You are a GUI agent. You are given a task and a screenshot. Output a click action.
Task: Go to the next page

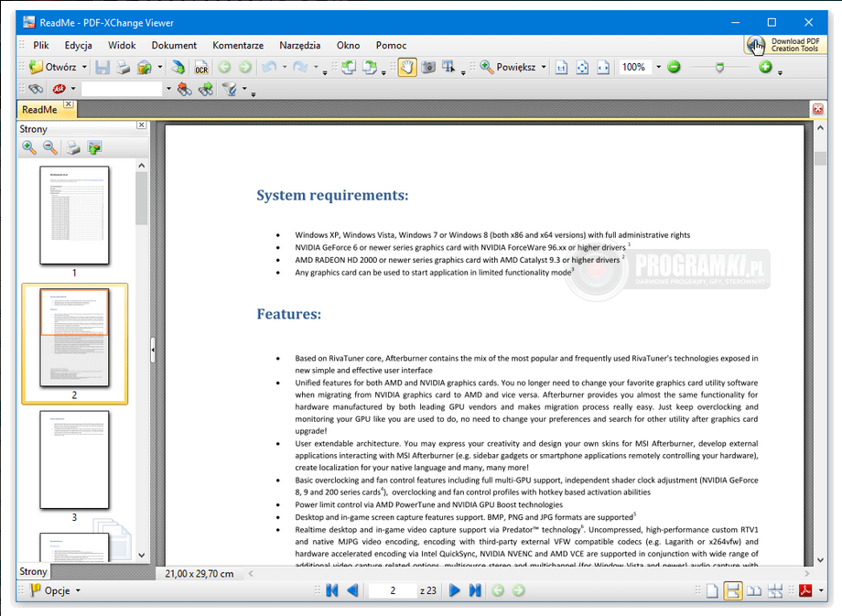point(454,590)
